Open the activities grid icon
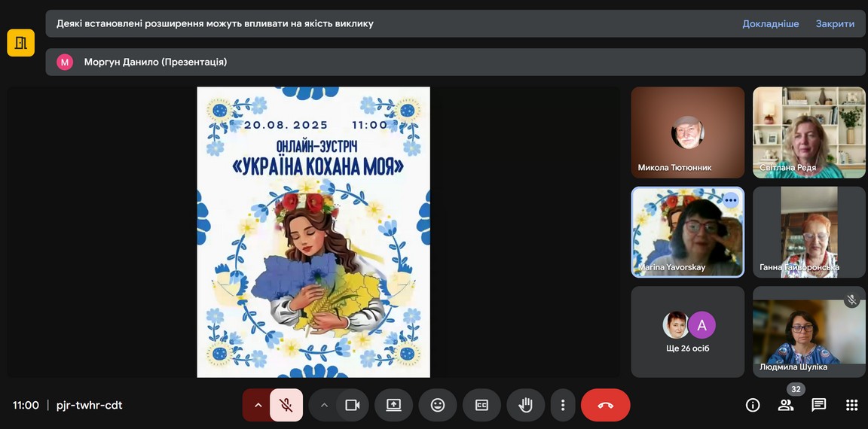The height and width of the screenshot is (429, 868). [852, 405]
